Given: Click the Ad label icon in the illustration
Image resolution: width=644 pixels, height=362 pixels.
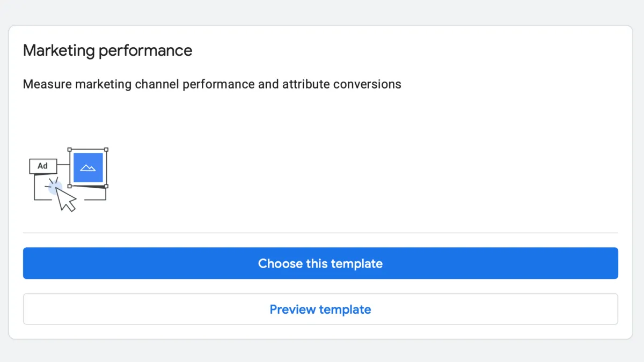Looking at the screenshot, I should tap(42, 166).
